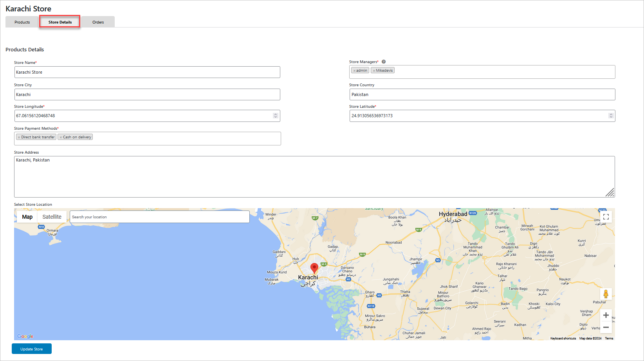Switch to the Products tab
644x361 pixels.
coord(22,22)
